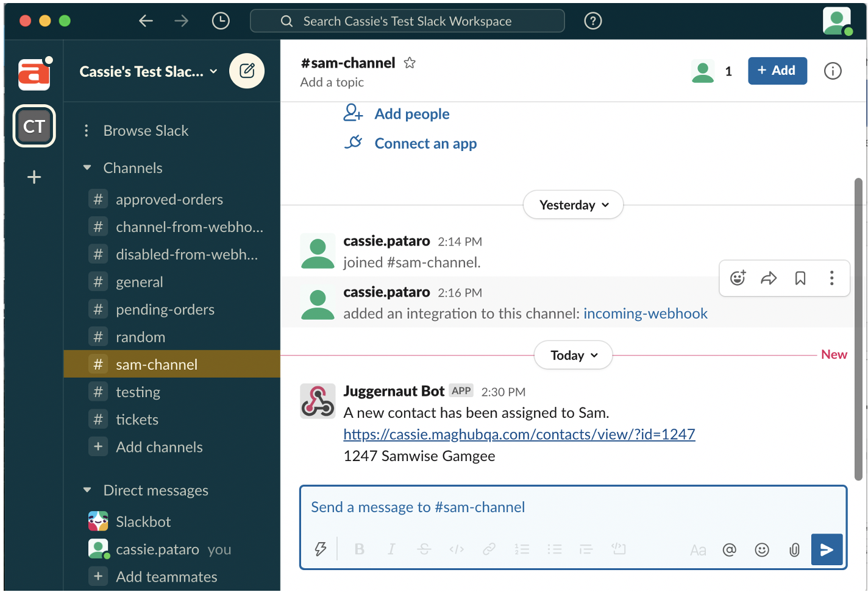Open the Yesterday date dropdown
Image resolution: width=868 pixels, height=592 pixels.
tap(573, 205)
